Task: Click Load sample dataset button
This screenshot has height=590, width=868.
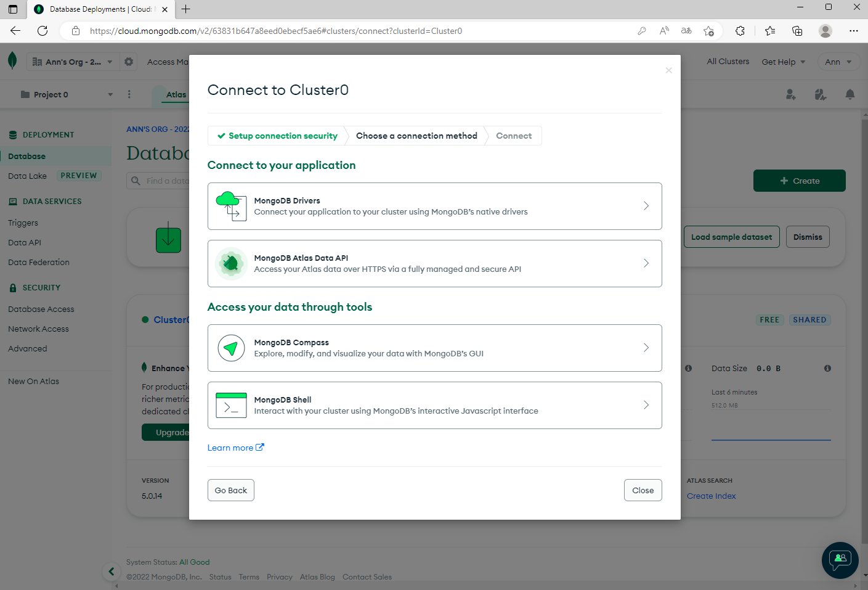Action: click(732, 237)
